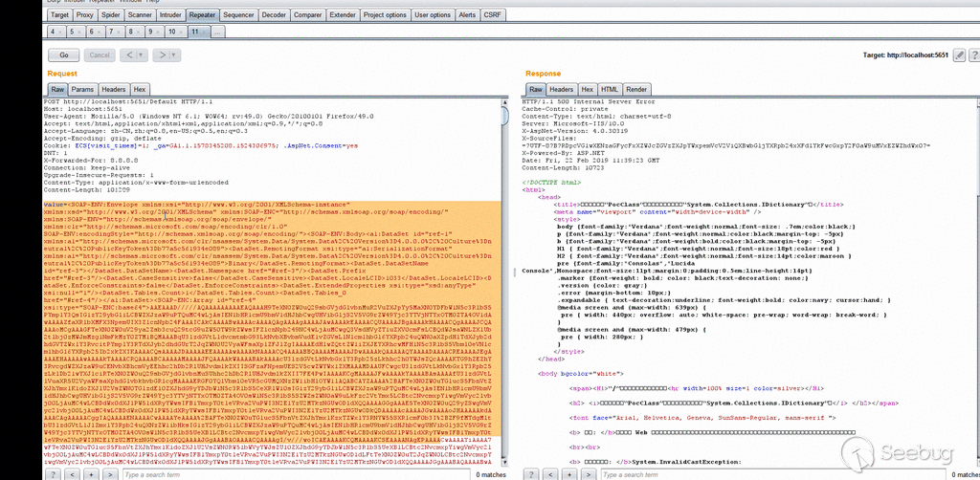Screen dimensions: 980x480
Task: Switch request view to Params tab
Action: (84, 88)
